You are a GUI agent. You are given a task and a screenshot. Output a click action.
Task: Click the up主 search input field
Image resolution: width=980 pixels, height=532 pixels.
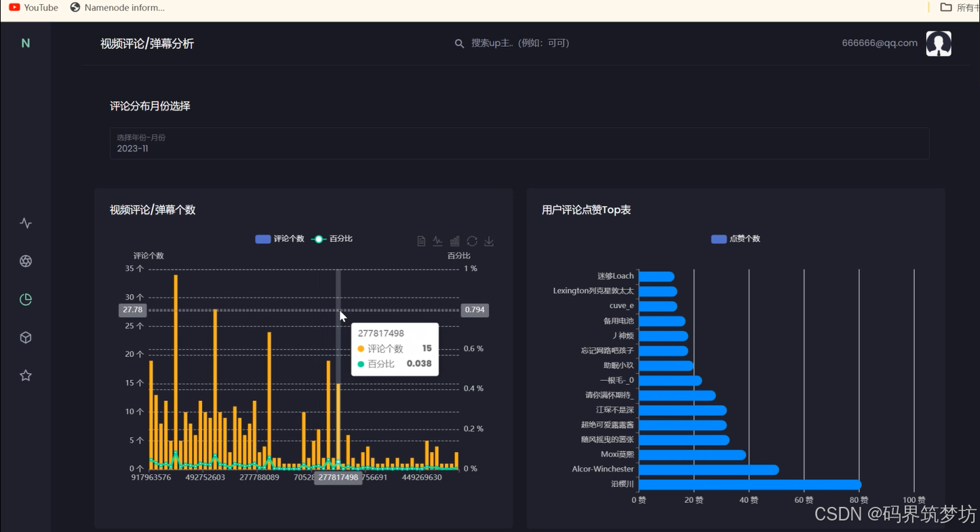tap(520, 43)
